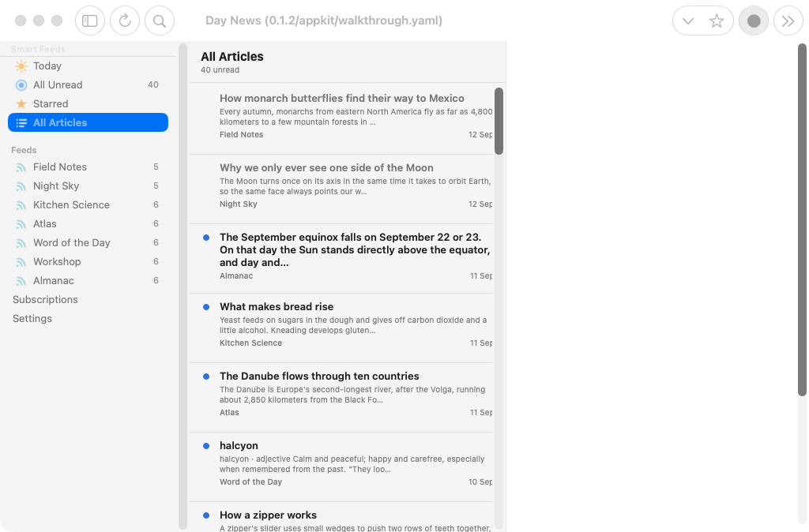Open the Atlas feed
The image size is (809, 532).
pyautogui.click(x=88, y=223)
